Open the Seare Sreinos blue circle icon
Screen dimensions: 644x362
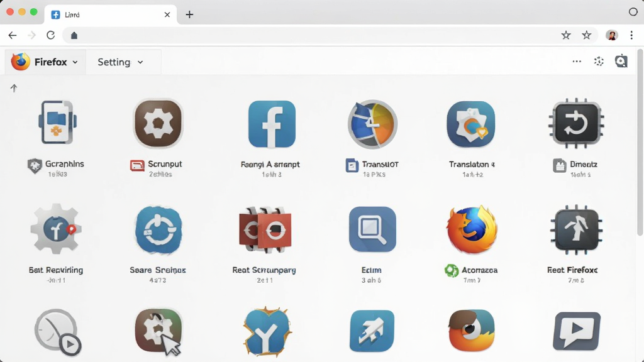click(158, 230)
